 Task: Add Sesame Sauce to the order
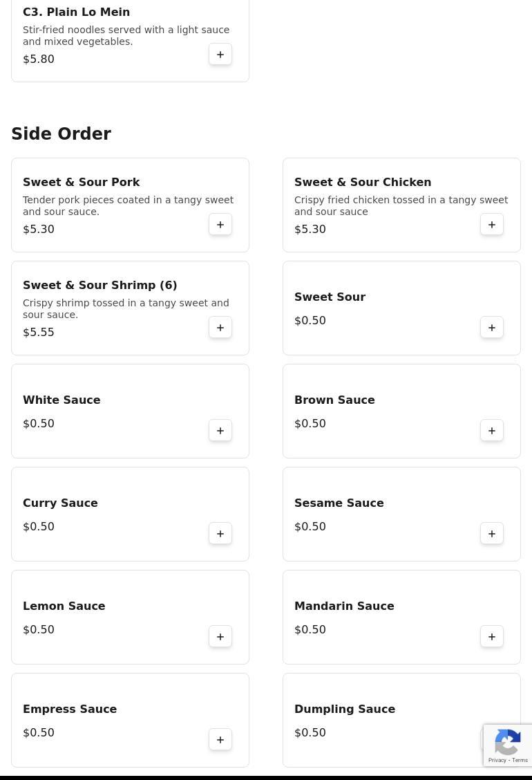pyautogui.click(x=492, y=533)
